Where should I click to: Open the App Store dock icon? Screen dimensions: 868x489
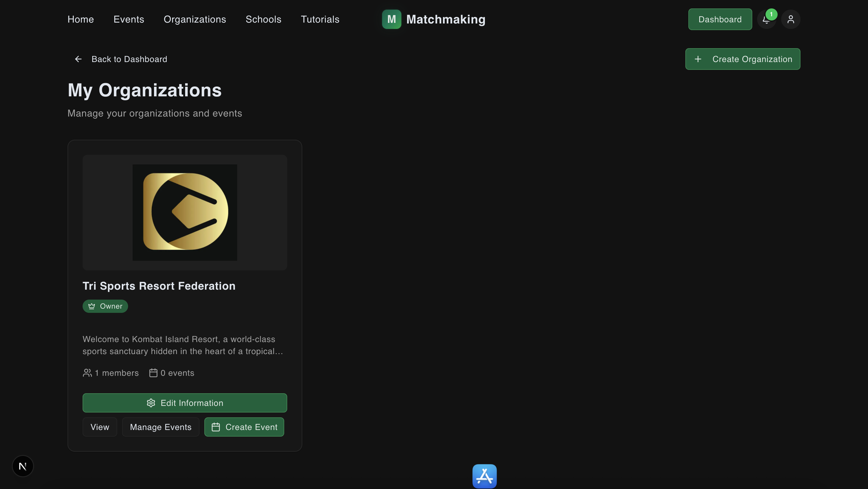coord(484,476)
